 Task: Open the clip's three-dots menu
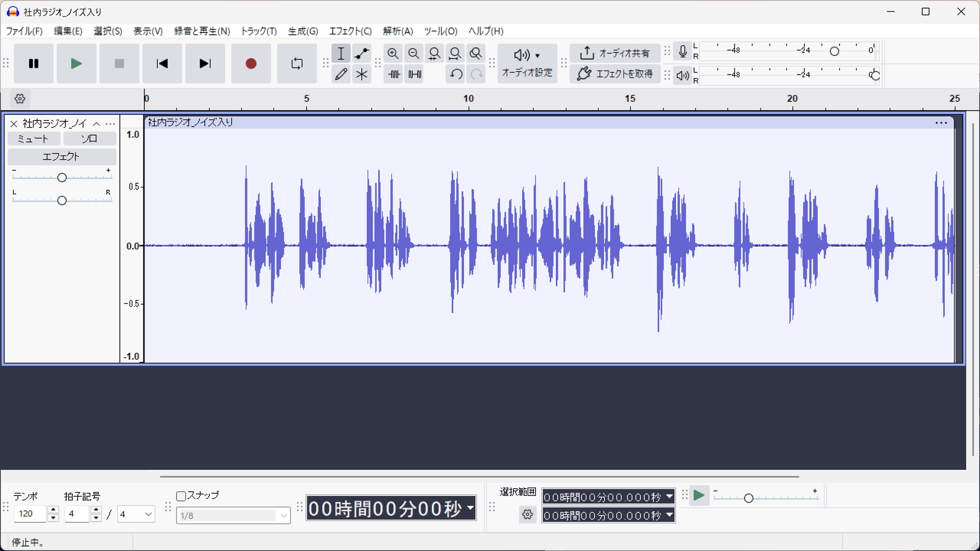(x=941, y=123)
